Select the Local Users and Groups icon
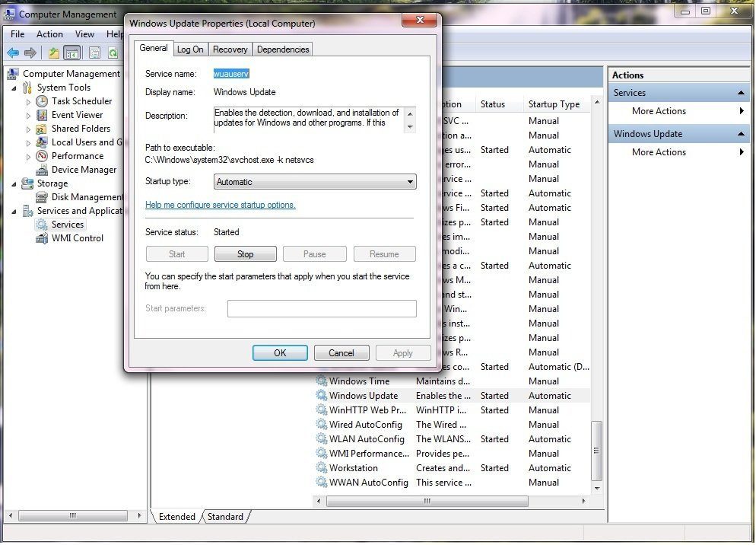The height and width of the screenshot is (545, 756). click(x=42, y=142)
